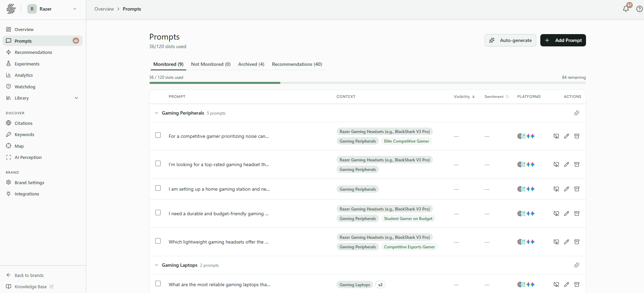Select checkbox for 'What are the most reliable' prompt

(158, 283)
